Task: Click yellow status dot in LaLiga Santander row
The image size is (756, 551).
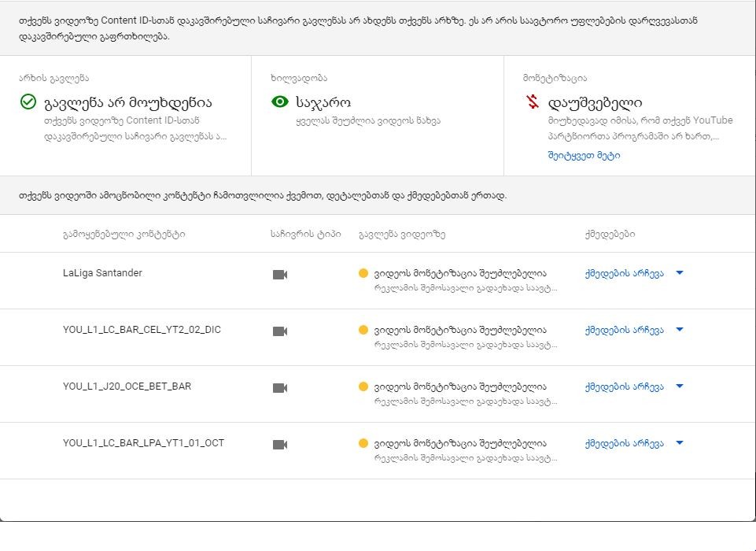Action: click(x=363, y=273)
